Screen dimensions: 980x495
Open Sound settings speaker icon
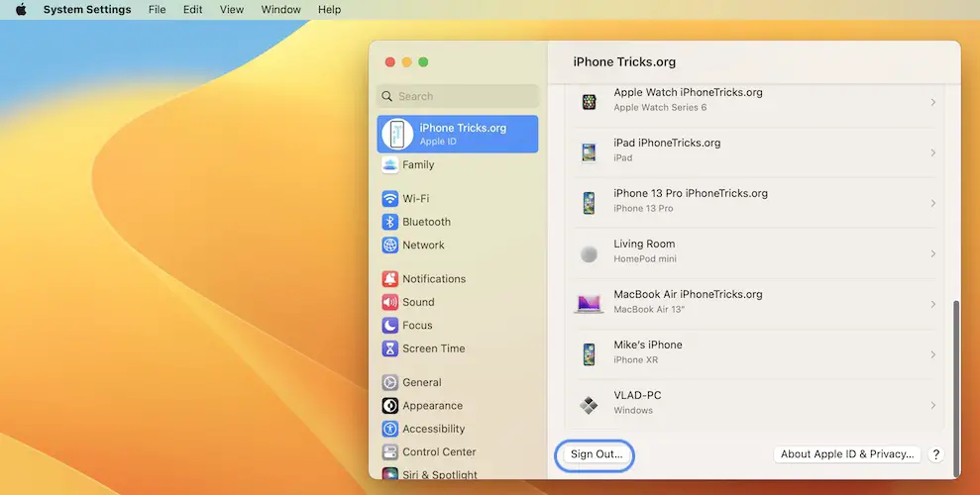click(x=390, y=302)
